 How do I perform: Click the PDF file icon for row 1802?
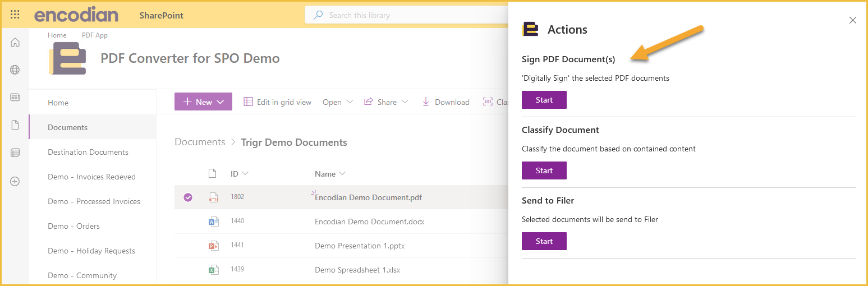(x=213, y=197)
